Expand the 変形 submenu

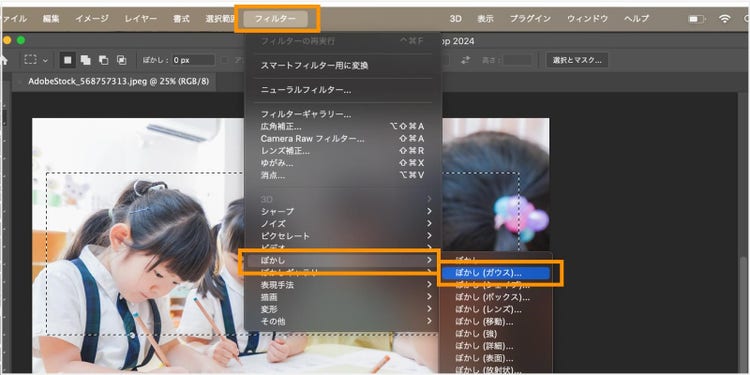[342, 309]
